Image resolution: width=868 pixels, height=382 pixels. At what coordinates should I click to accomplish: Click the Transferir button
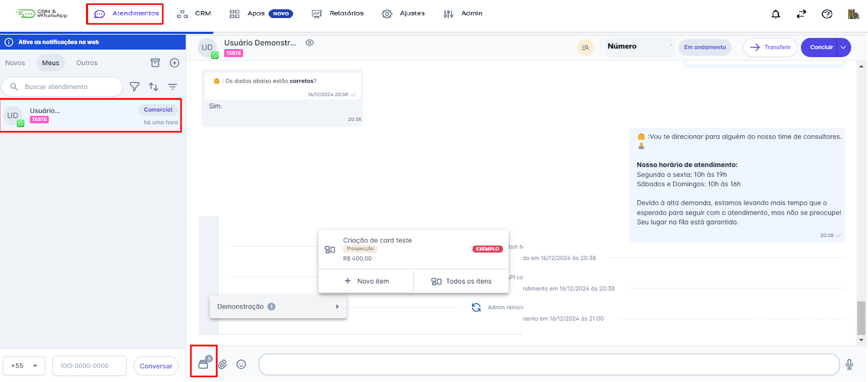point(770,48)
